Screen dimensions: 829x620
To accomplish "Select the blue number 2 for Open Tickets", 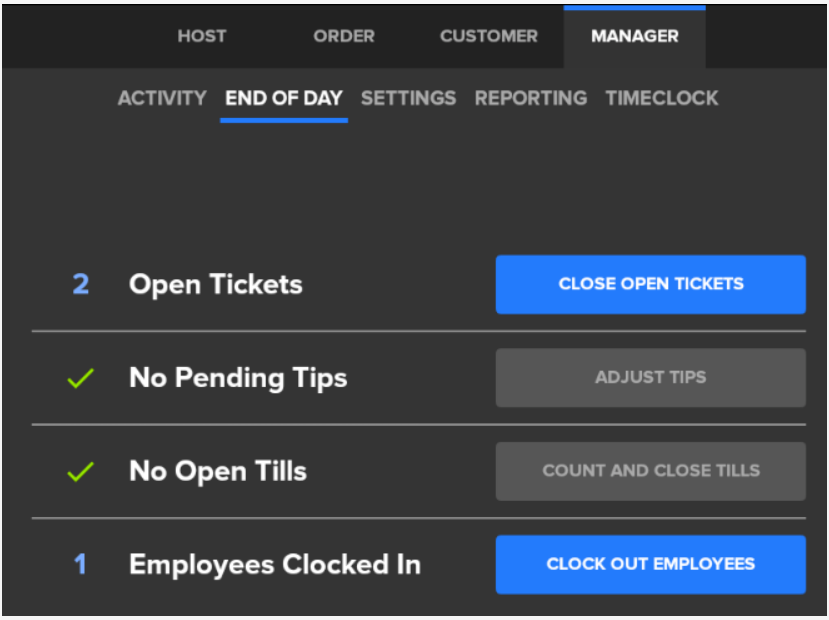I will [x=80, y=284].
